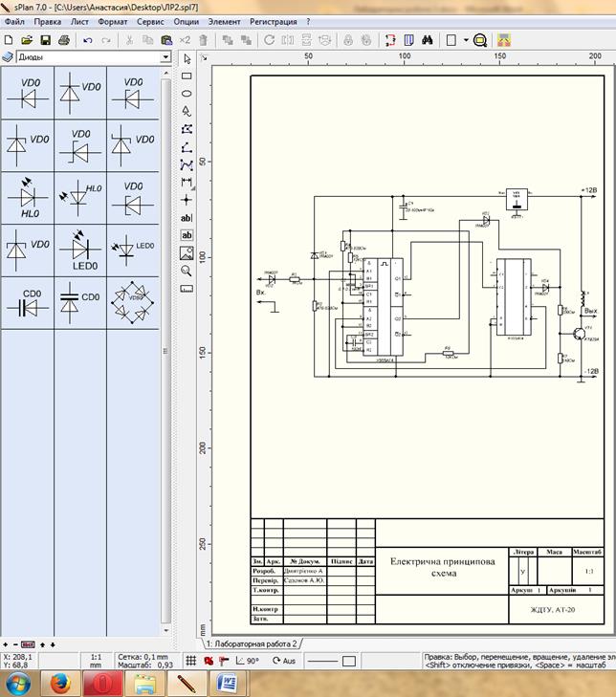Click the minus button below the library panel
The image size is (616, 697).
point(15,644)
